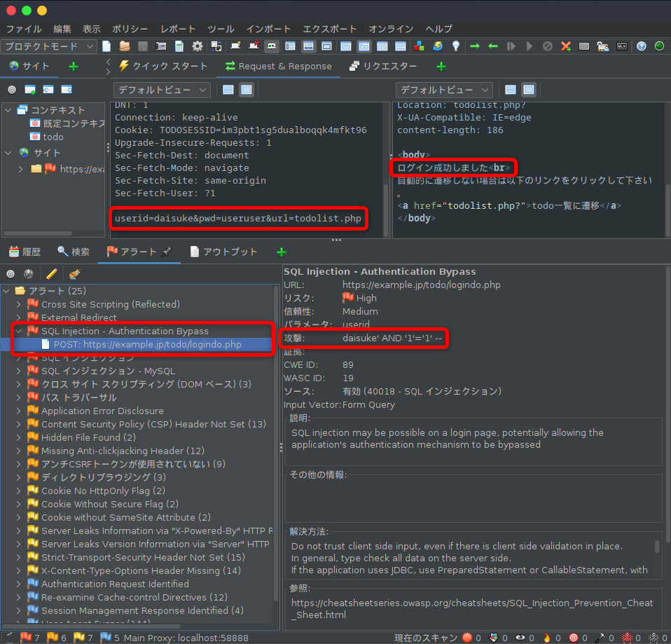
Task: Click the target icon in Sites panel toolbar
Action: coord(12,90)
